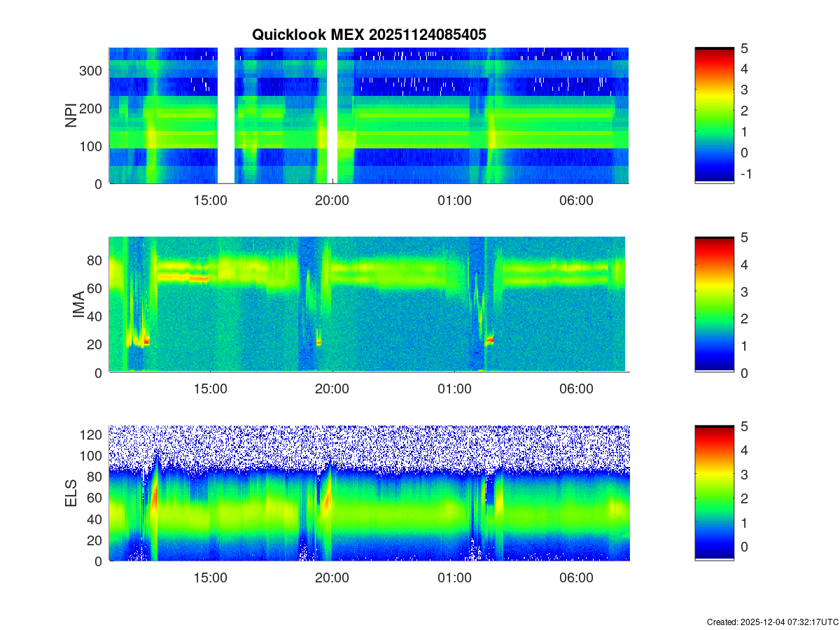Viewport: 840px width, 630px height.
Task: Select the IMA y-axis label
Action: (x=78, y=305)
